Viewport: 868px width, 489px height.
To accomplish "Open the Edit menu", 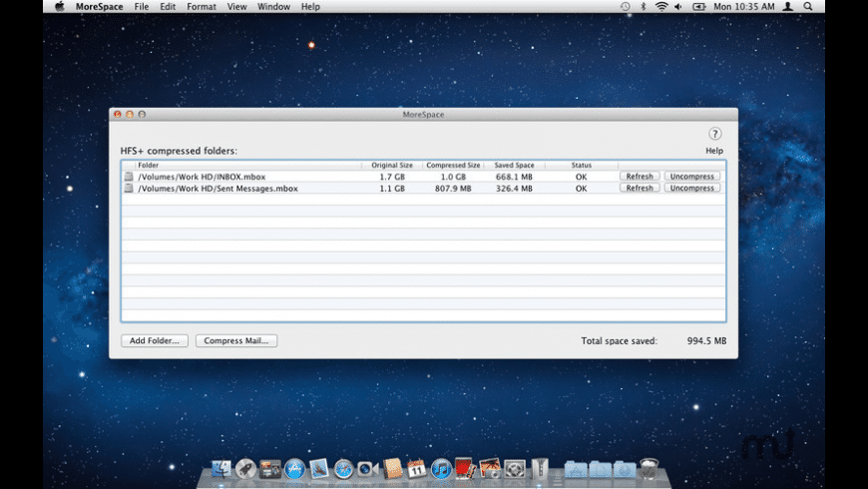I will point(168,7).
